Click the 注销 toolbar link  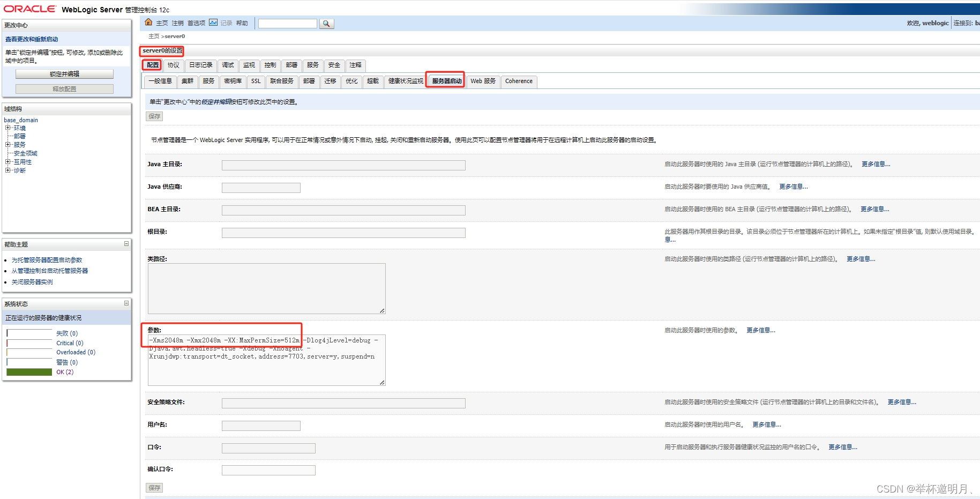click(x=177, y=23)
